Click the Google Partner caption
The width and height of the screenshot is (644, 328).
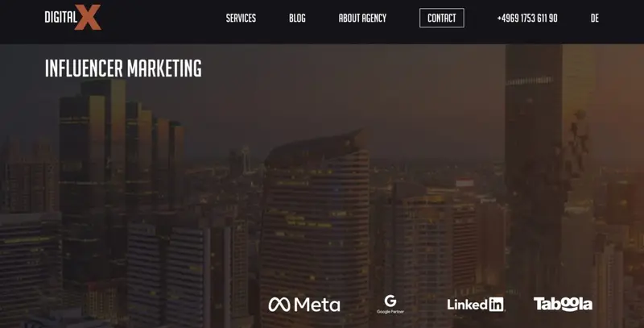(390, 312)
